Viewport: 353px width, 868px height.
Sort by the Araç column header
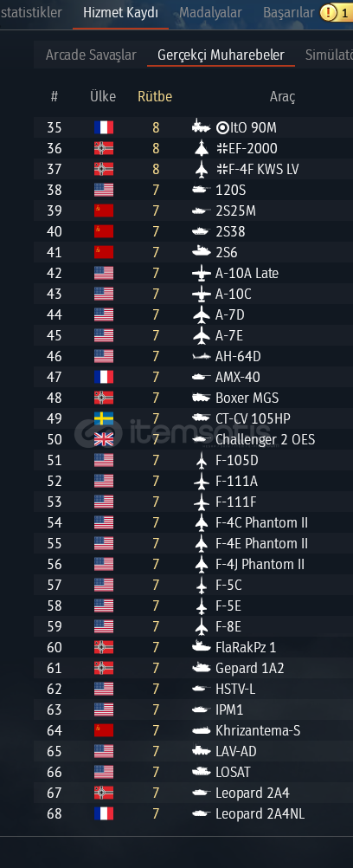tap(282, 97)
